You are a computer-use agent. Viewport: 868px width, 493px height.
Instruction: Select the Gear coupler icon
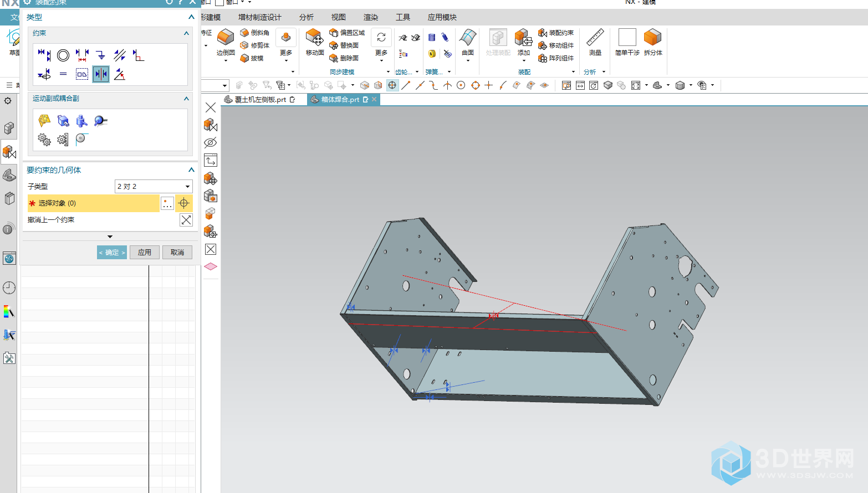point(44,140)
